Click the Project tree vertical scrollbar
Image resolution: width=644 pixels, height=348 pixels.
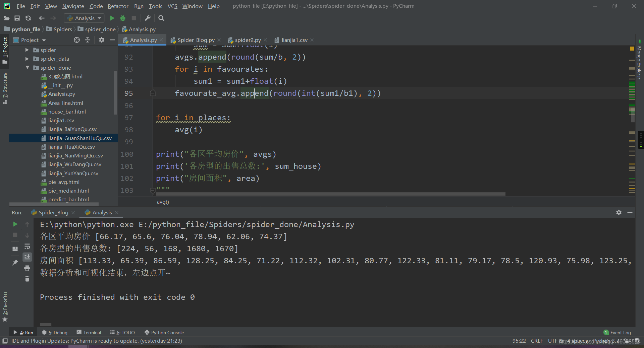coord(115,92)
